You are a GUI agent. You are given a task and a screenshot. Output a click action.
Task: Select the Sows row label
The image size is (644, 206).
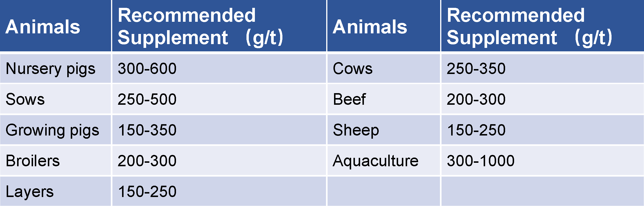point(55,99)
